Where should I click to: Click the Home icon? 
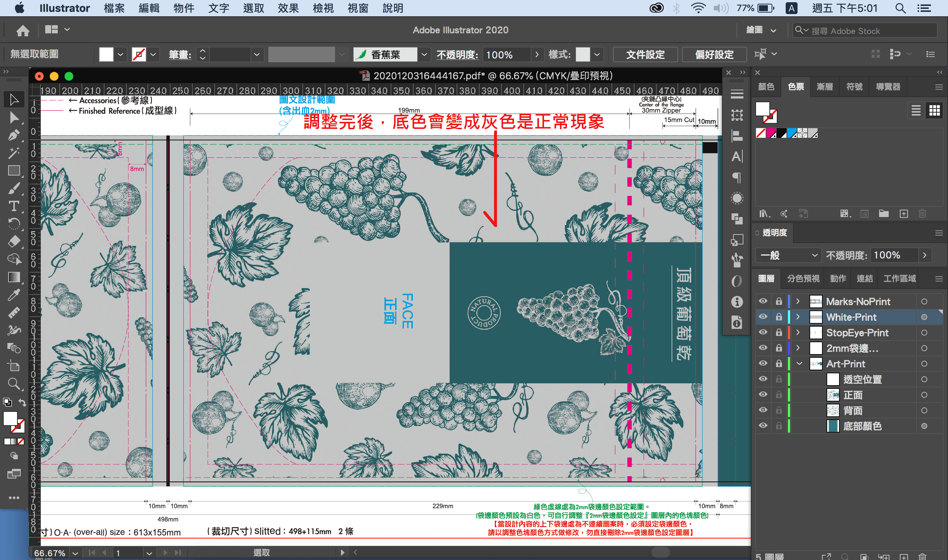pos(23,30)
